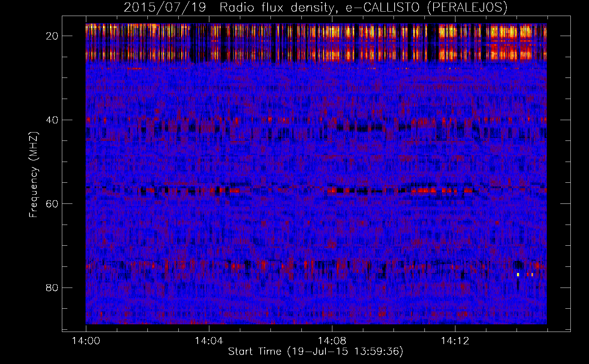Select the 14:04 time tick label
Image resolution: width=589 pixels, height=364 pixels.
coord(209,341)
